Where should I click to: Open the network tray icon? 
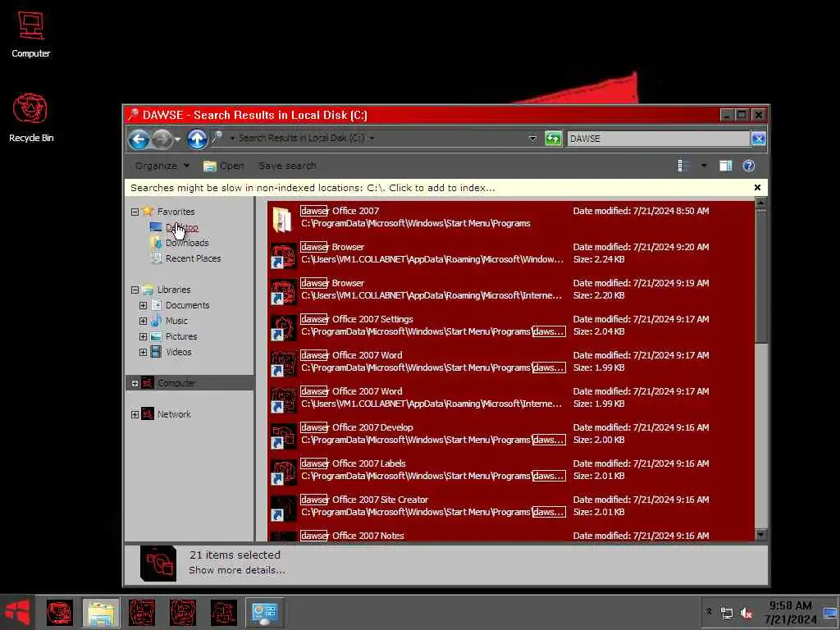727,613
